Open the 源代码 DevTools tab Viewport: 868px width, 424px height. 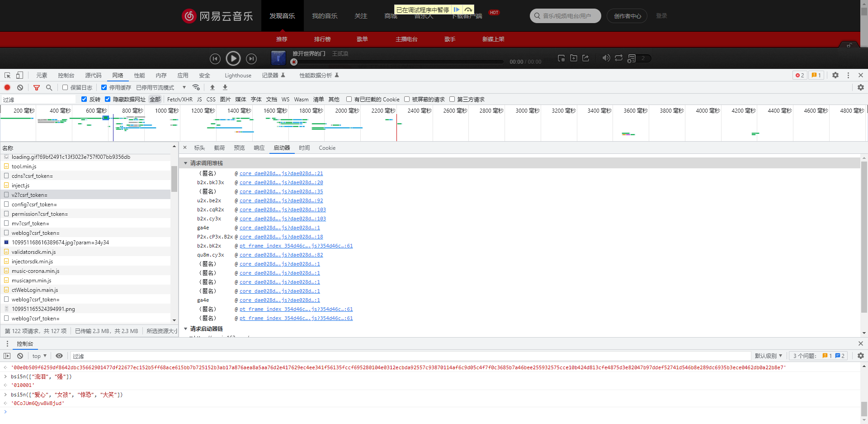point(93,76)
